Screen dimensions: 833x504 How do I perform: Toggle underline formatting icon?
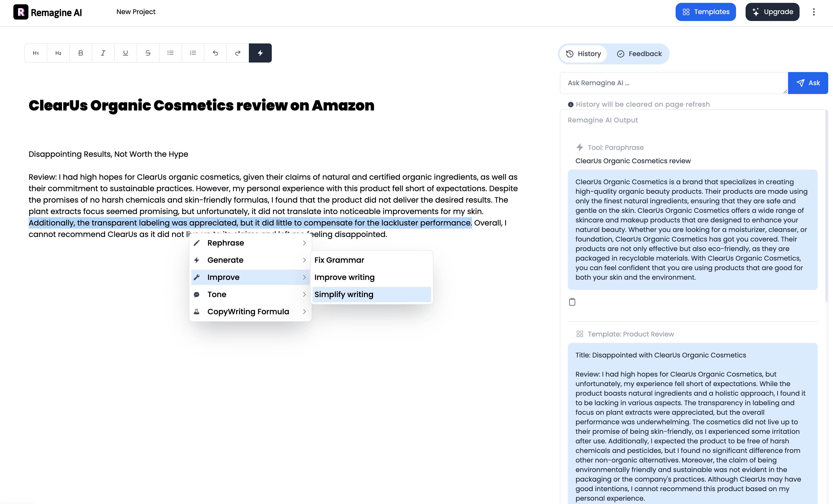(x=126, y=53)
